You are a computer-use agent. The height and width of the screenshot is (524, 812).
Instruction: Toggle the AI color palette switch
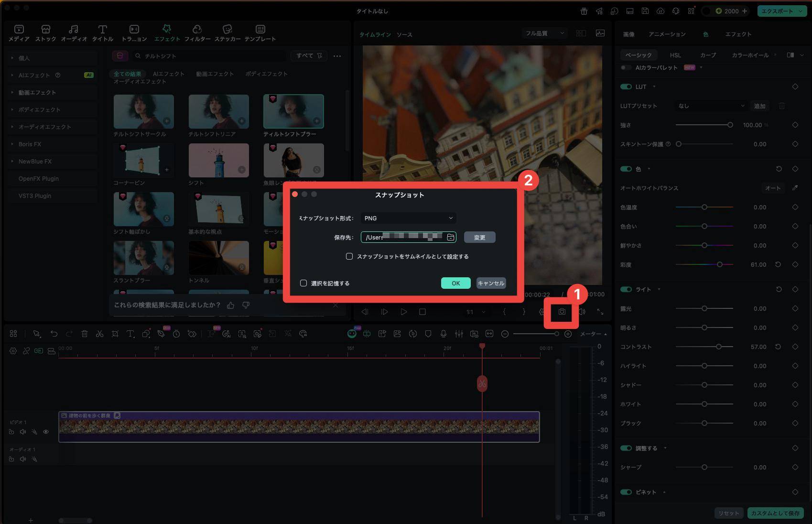(625, 67)
